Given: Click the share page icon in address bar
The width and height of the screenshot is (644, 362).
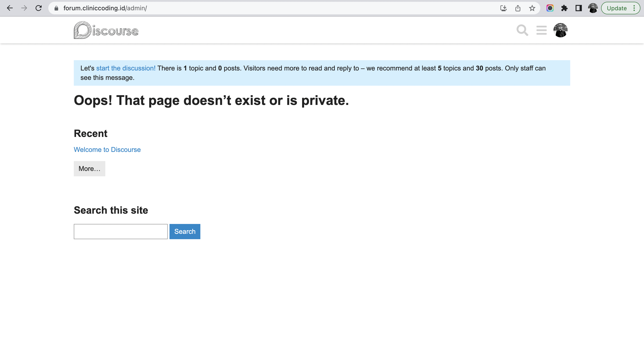Looking at the screenshot, I should (x=518, y=8).
